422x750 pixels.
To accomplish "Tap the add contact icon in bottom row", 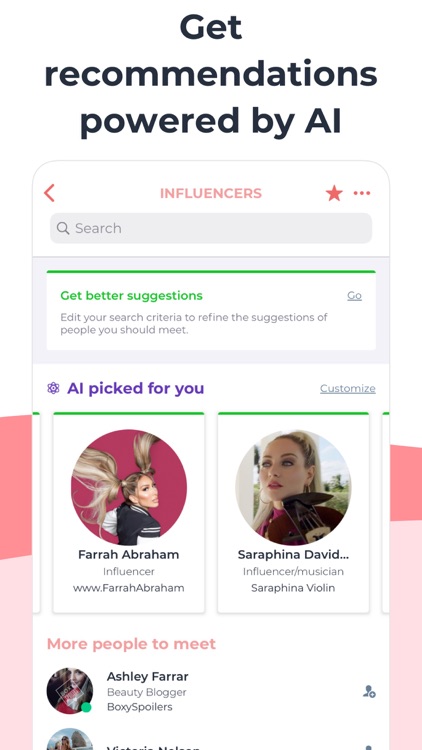I will tap(369, 747).
